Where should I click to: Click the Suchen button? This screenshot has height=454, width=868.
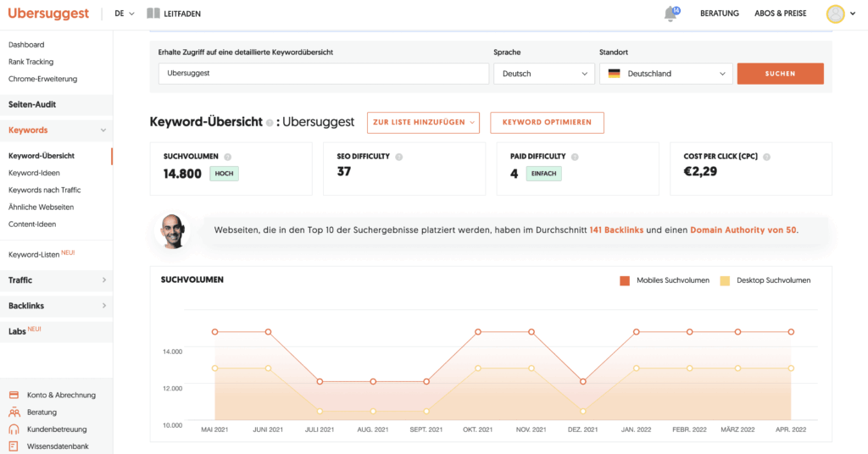pyautogui.click(x=780, y=74)
